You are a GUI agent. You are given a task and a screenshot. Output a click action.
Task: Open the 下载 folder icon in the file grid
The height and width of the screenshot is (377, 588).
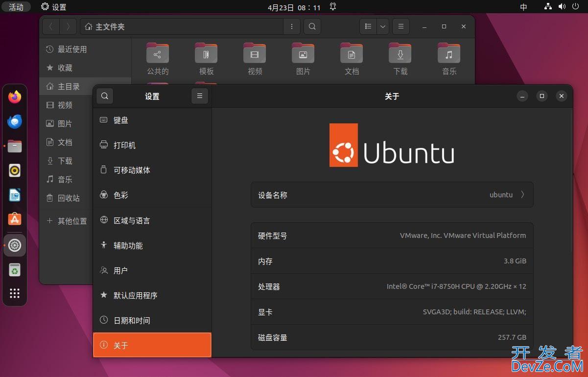tap(400, 59)
